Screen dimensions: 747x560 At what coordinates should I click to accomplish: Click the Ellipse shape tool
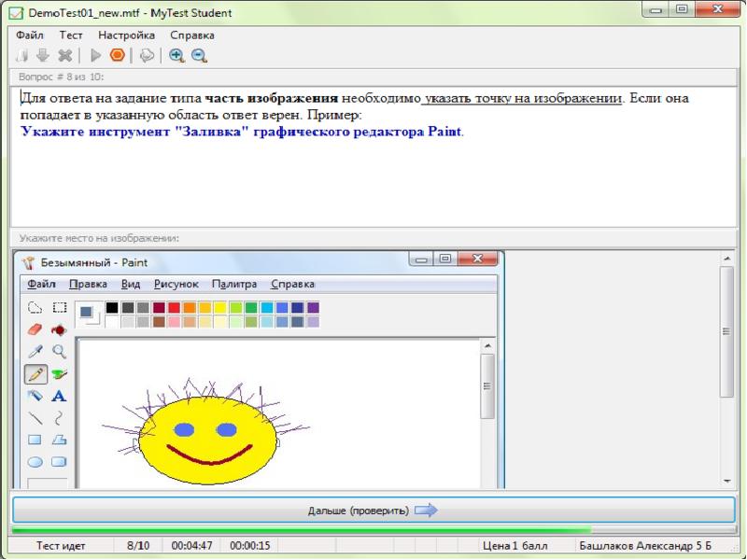coord(35,461)
